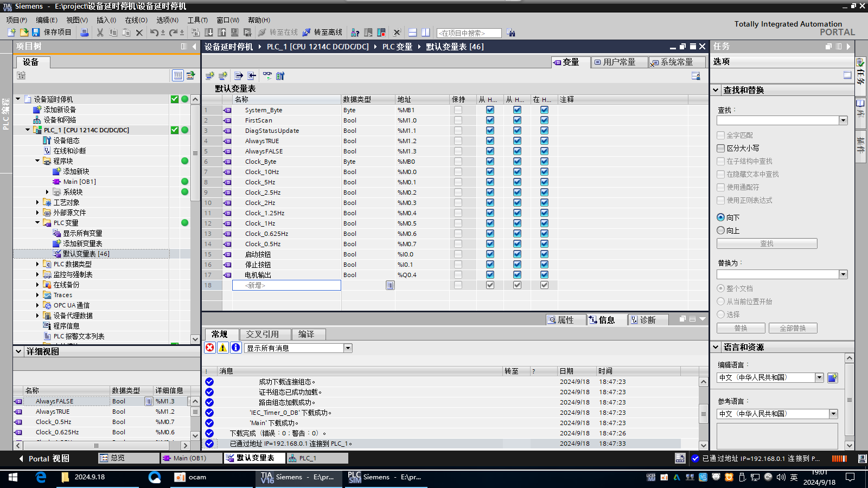Collapse the 语言和资源 section
Screen dimensions: 868x488
[x=716, y=347]
